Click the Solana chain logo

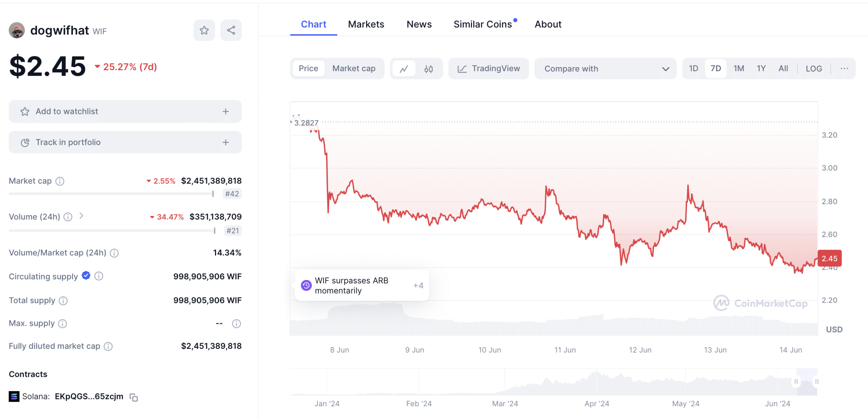(14, 397)
